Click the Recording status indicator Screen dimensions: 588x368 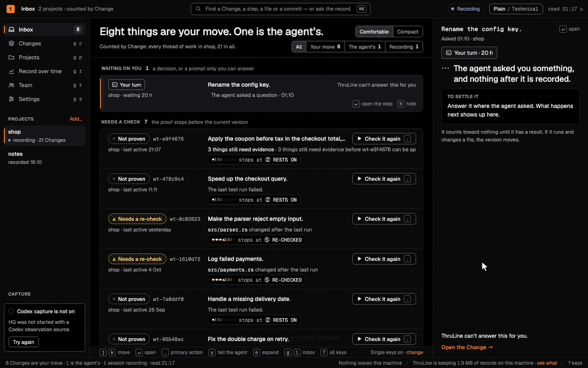465,9
